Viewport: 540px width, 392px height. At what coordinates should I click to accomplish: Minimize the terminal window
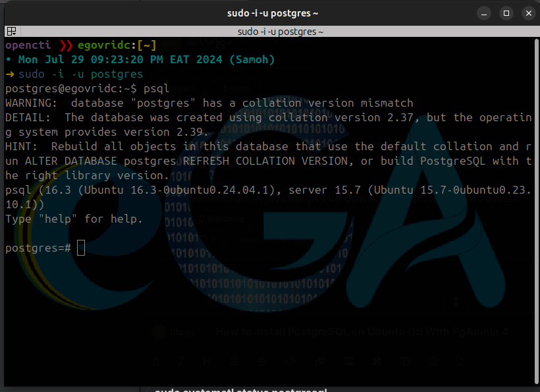tap(486, 13)
